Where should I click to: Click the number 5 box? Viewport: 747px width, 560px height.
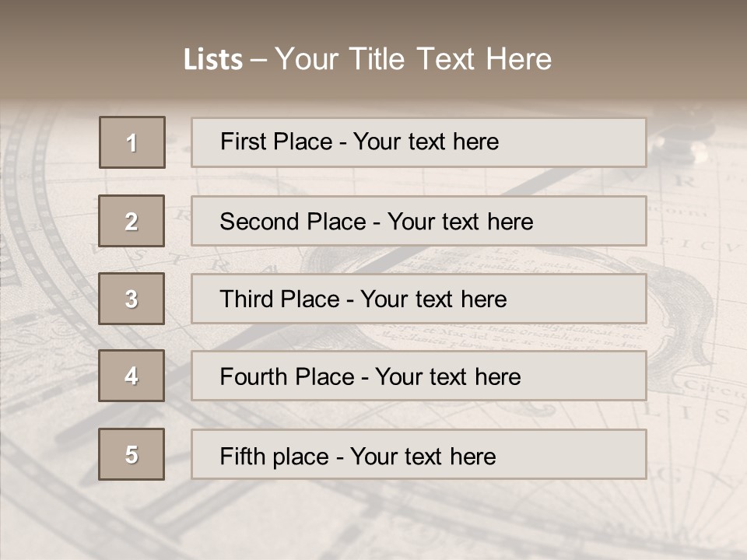click(x=132, y=454)
